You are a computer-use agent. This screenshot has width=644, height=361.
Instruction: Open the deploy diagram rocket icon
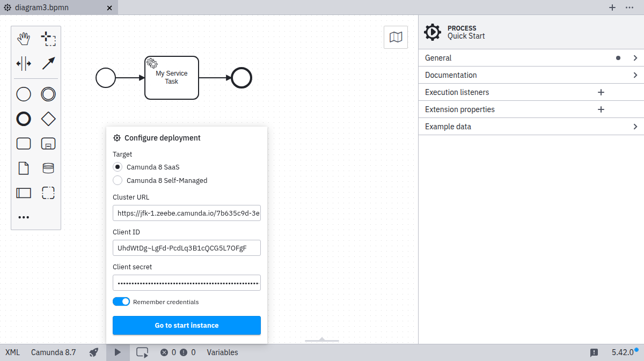click(93, 352)
